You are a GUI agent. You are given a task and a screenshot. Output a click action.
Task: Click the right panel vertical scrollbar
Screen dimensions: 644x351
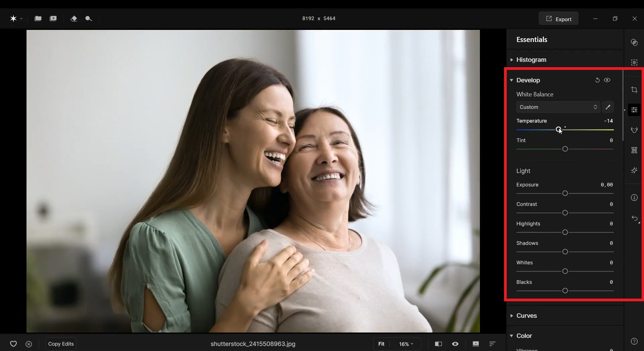point(623,105)
